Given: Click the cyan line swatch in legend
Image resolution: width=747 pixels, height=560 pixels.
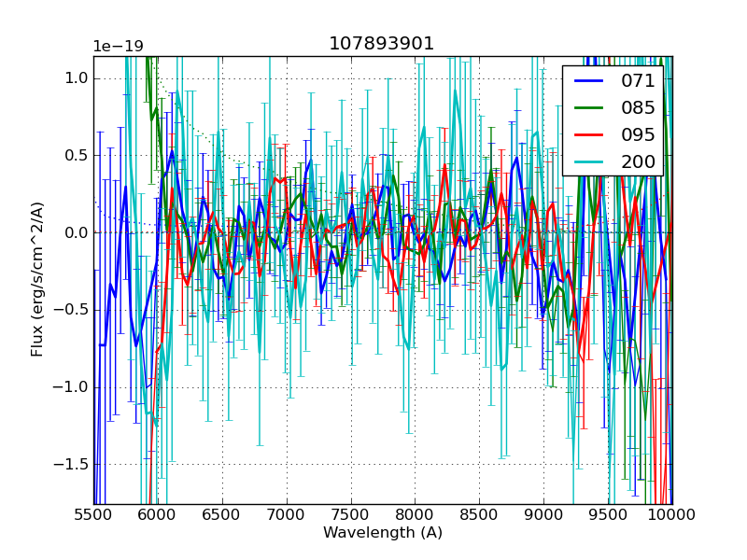Looking at the screenshot, I should tap(590, 162).
